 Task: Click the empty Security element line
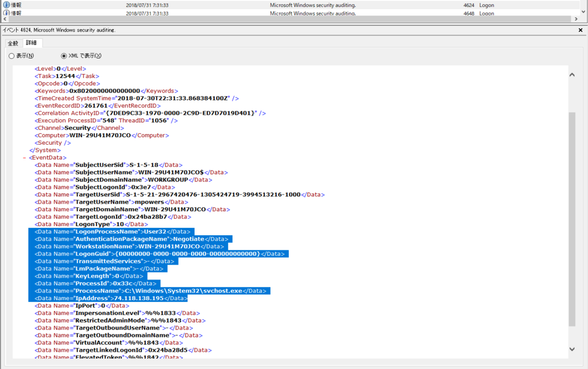[x=52, y=143]
